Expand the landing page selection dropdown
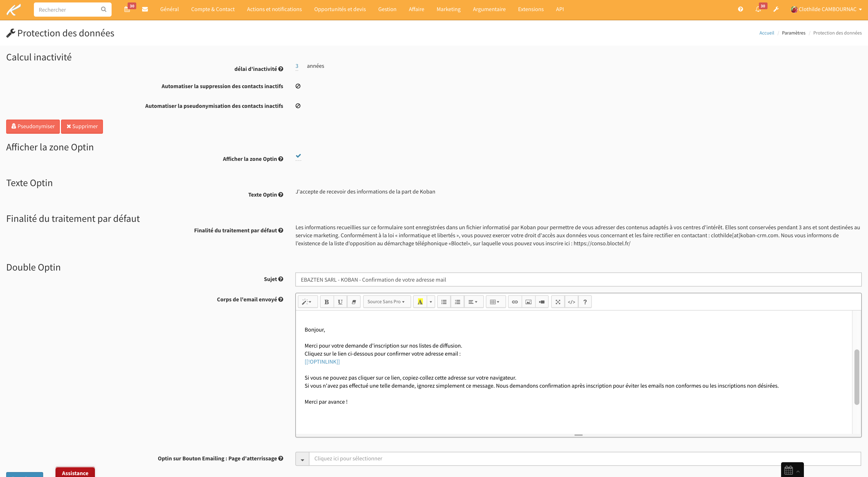The width and height of the screenshot is (868, 477). click(302, 459)
